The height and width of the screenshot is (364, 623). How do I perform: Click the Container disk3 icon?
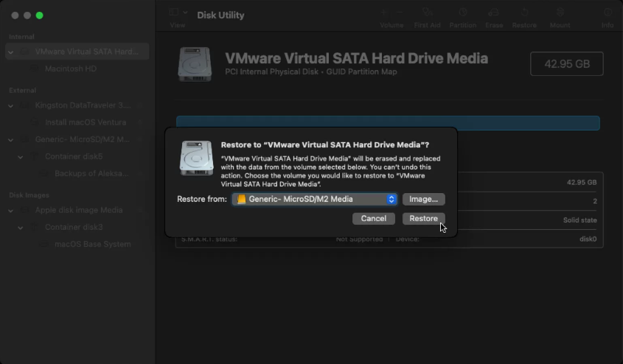[x=35, y=227]
